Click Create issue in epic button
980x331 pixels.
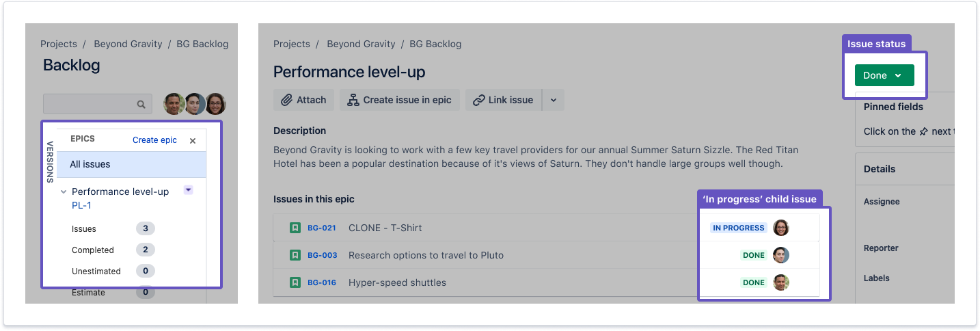tap(400, 100)
